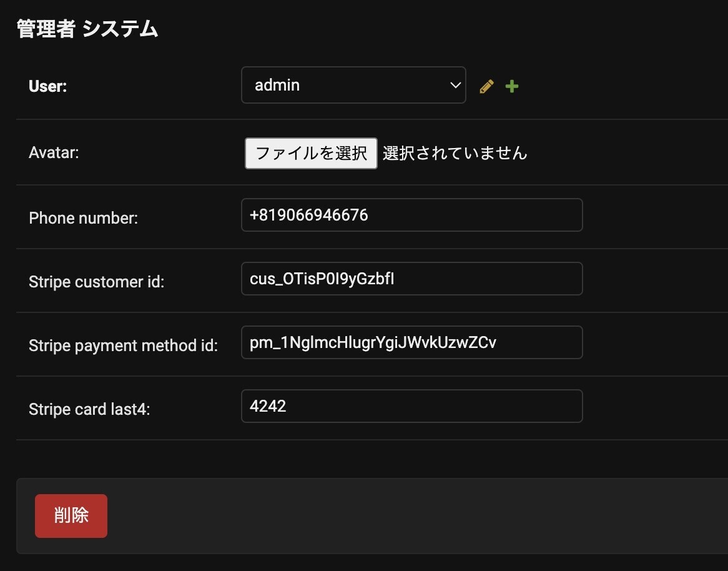This screenshot has height=571, width=728.
Task: Edit selected user with pencil icon
Action: (x=486, y=86)
